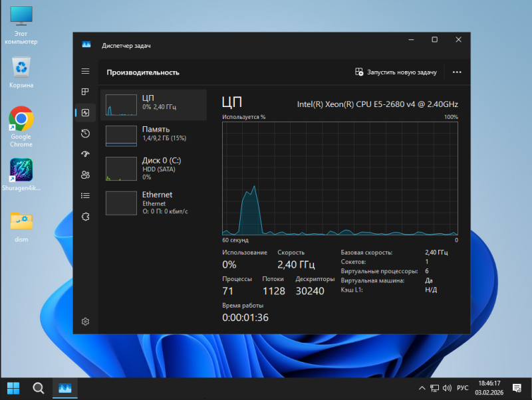Open Task Manager settings gear
This screenshot has height=400, width=532.
pos(85,322)
